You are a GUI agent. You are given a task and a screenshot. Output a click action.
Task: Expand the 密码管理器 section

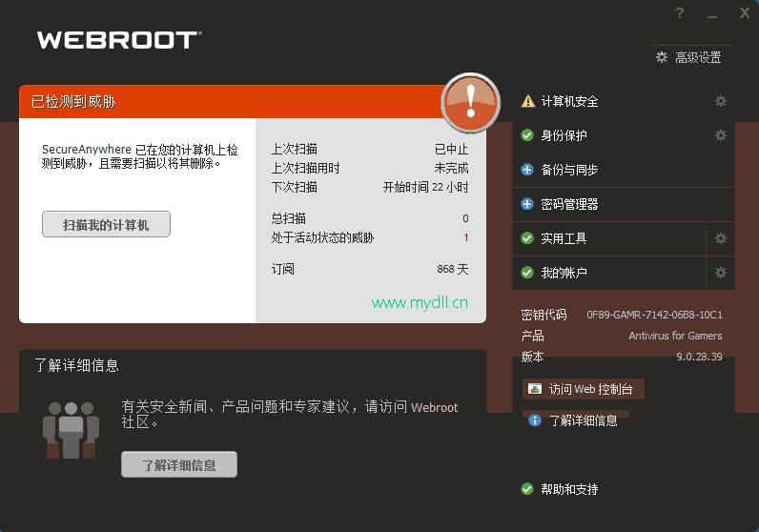click(x=570, y=204)
